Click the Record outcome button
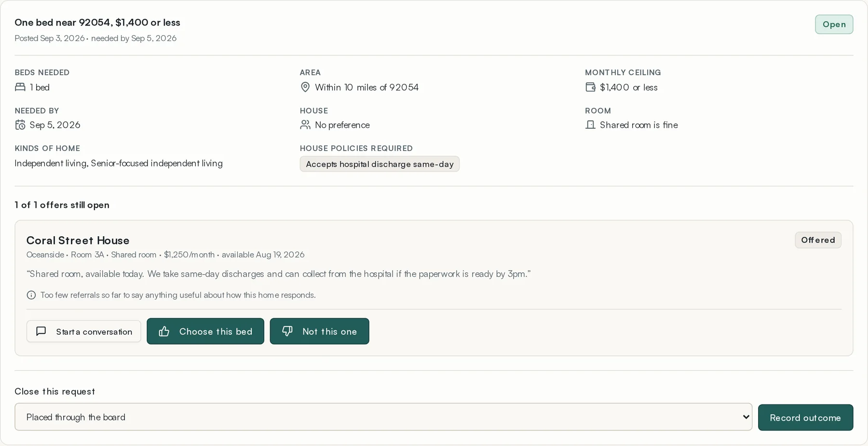 [x=805, y=418]
